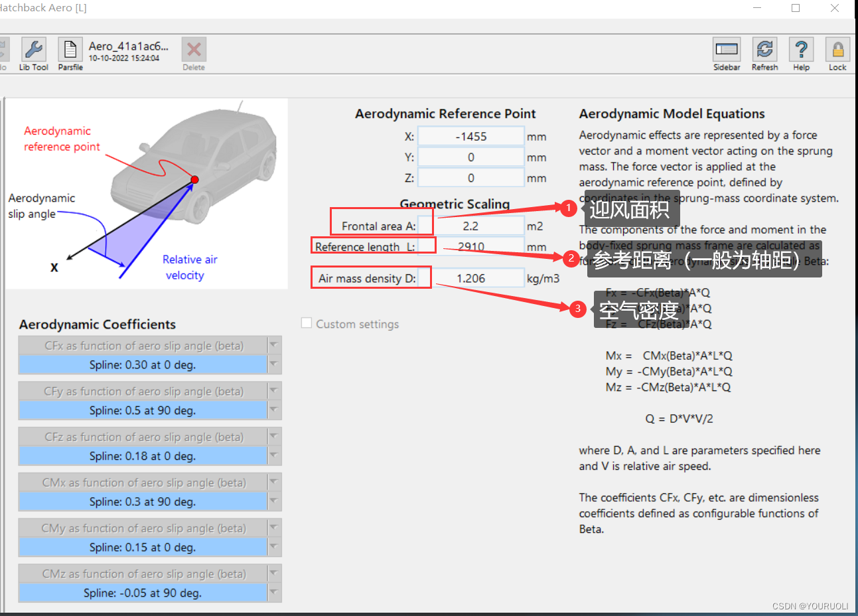The width and height of the screenshot is (858, 616).
Task: Click the Q = D*V*V/2 equation text
Action: pyautogui.click(x=679, y=419)
